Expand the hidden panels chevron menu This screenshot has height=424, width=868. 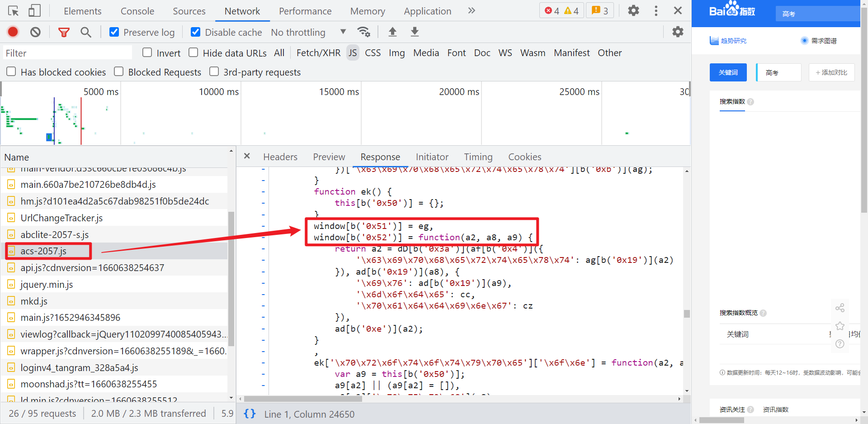click(x=471, y=10)
